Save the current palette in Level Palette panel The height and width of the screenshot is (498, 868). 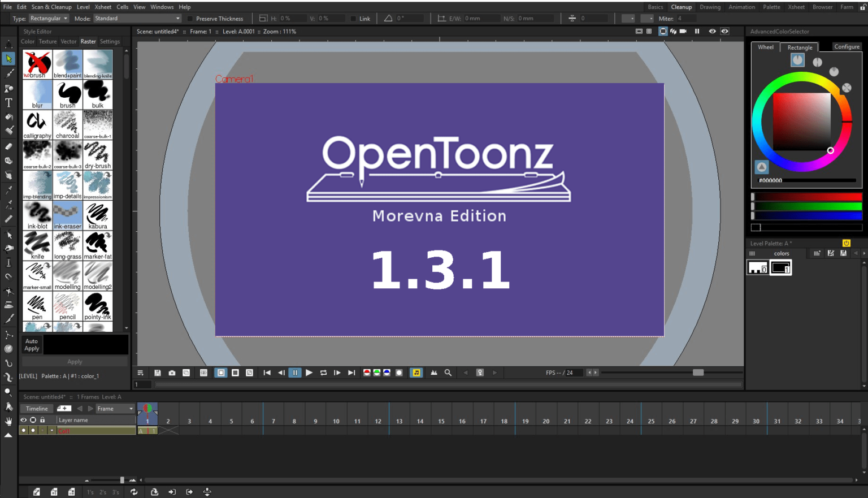tap(843, 253)
